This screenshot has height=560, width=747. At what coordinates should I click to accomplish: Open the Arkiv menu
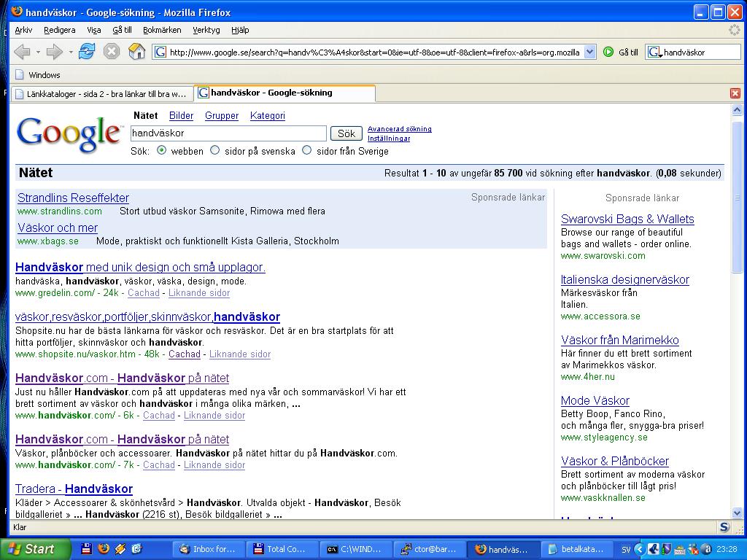pos(23,30)
